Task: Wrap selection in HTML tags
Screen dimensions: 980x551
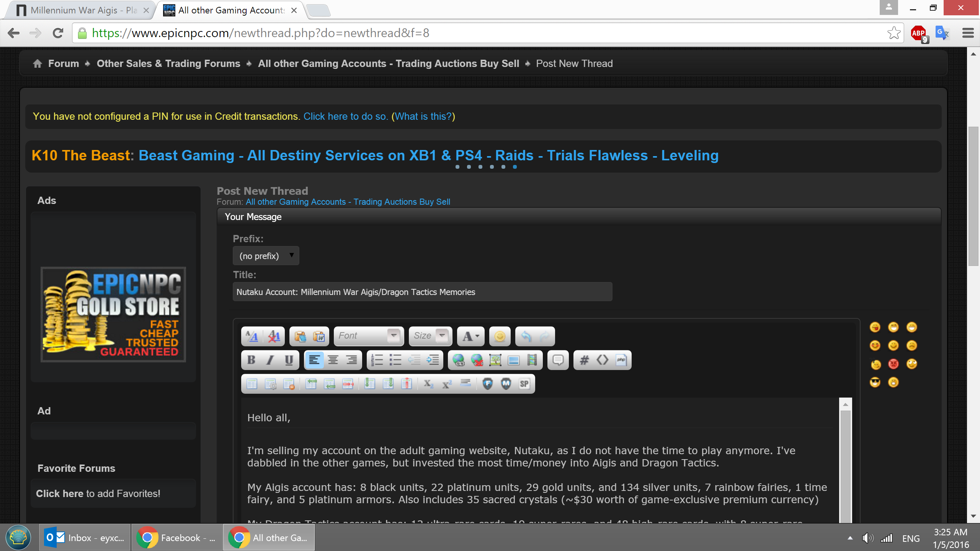Action: coord(603,360)
